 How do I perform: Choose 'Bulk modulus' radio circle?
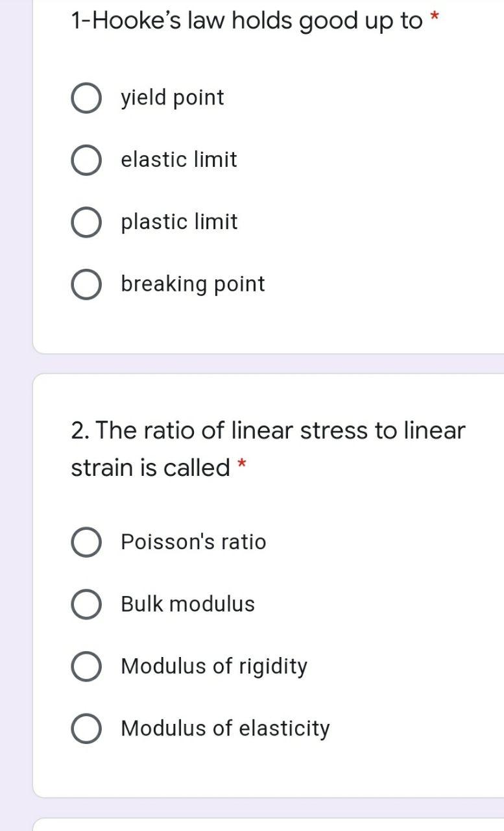coord(86,604)
